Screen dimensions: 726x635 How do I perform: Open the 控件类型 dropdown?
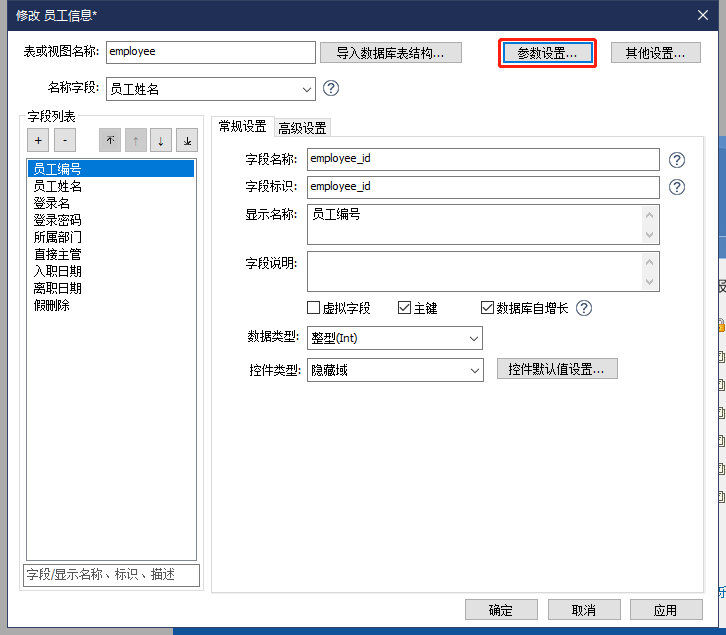tap(395, 370)
